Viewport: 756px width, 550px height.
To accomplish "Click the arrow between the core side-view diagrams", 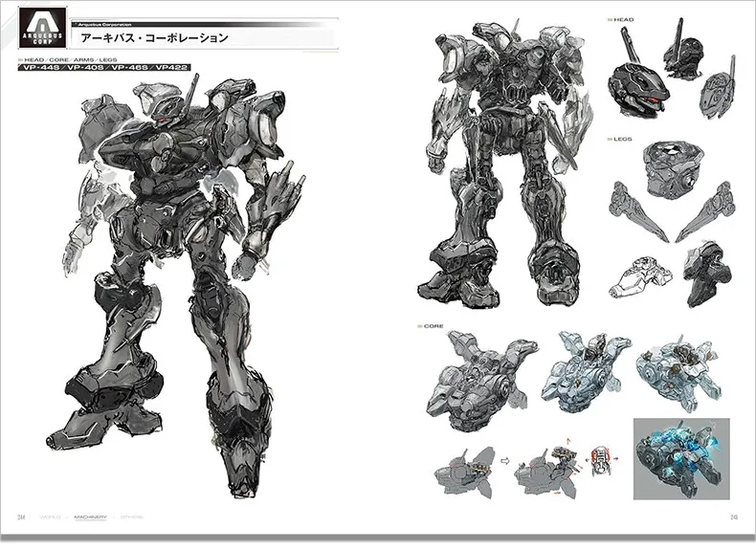I will [505, 461].
